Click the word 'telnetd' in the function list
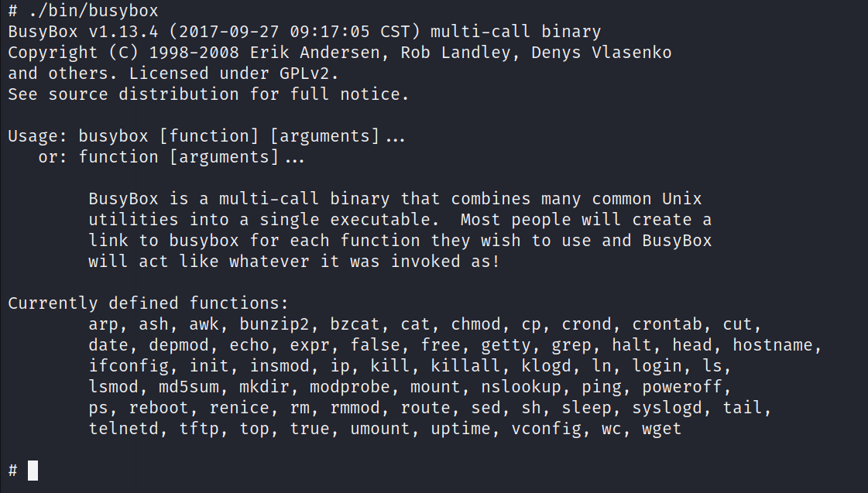The image size is (868, 493). (x=123, y=429)
